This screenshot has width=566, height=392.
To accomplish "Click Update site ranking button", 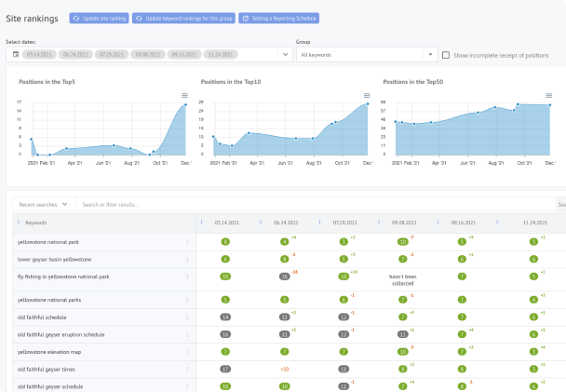I will pyautogui.click(x=99, y=19).
